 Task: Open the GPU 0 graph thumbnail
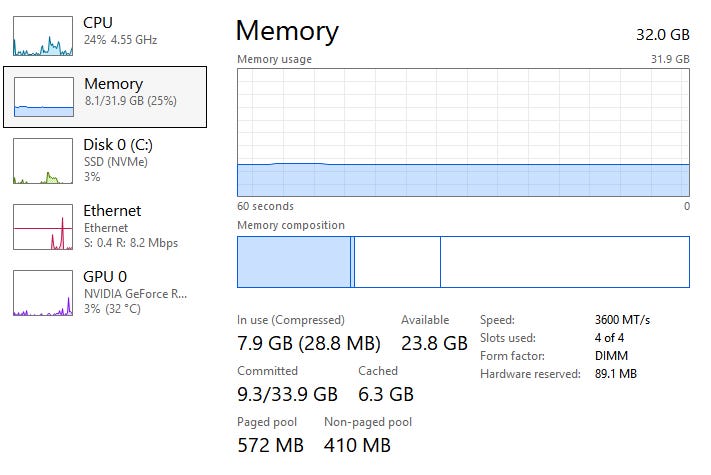pos(43,293)
